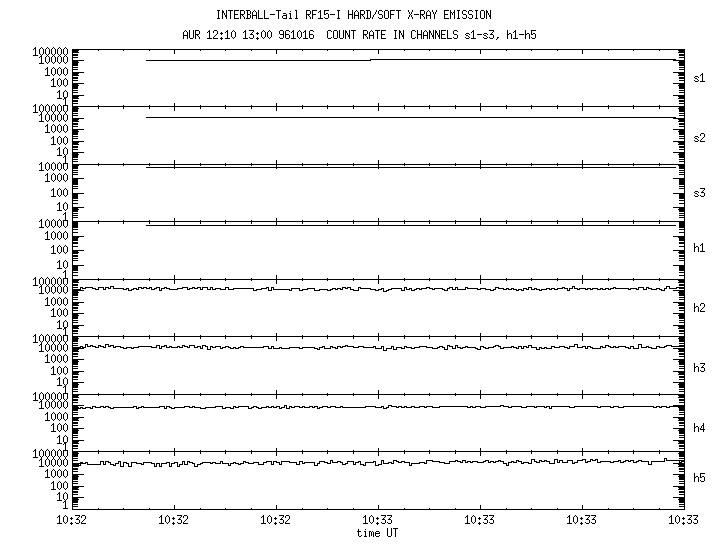Select the h3 channel label

click(699, 367)
